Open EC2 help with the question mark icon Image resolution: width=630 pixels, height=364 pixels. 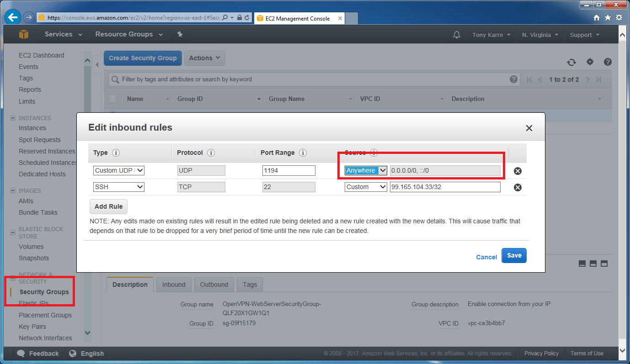click(608, 62)
